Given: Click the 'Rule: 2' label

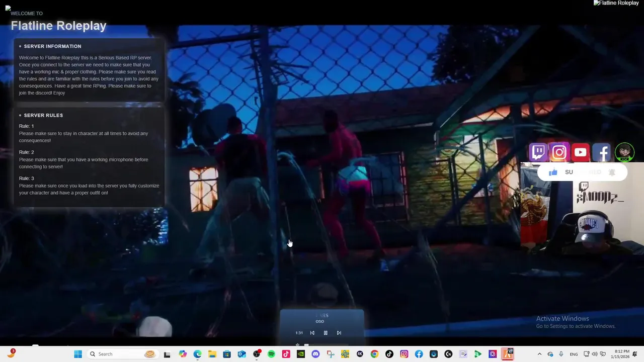Looking at the screenshot, I should tap(27, 152).
